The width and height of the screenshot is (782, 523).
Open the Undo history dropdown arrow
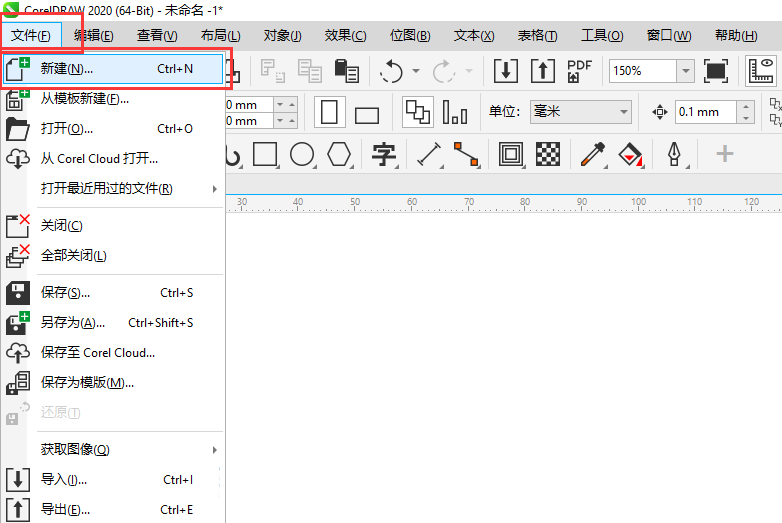click(416, 71)
